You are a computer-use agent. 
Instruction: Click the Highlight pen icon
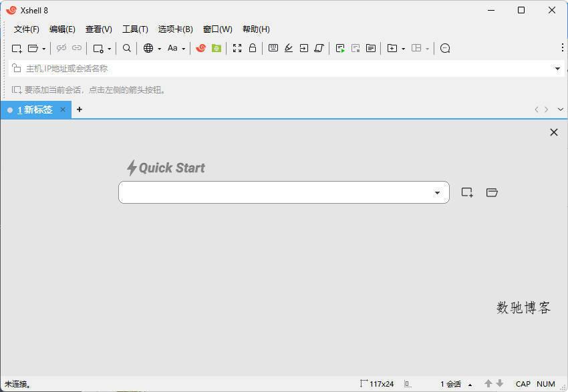(x=289, y=48)
